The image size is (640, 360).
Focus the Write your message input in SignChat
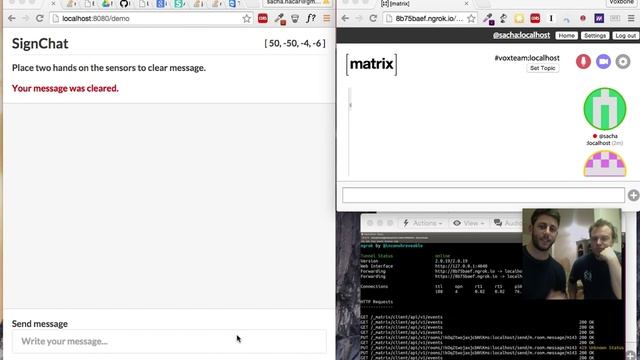pos(169,341)
